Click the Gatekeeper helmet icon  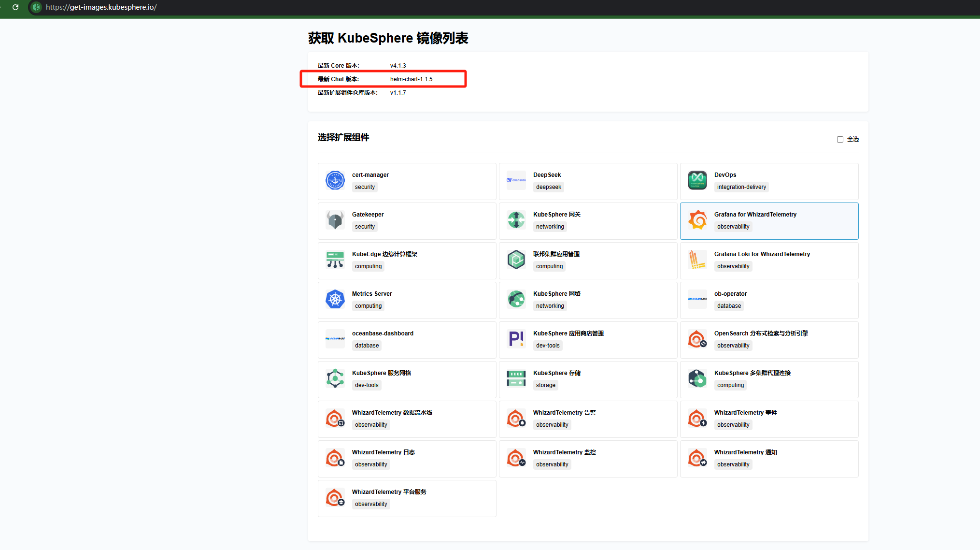click(x=335, y=220)
